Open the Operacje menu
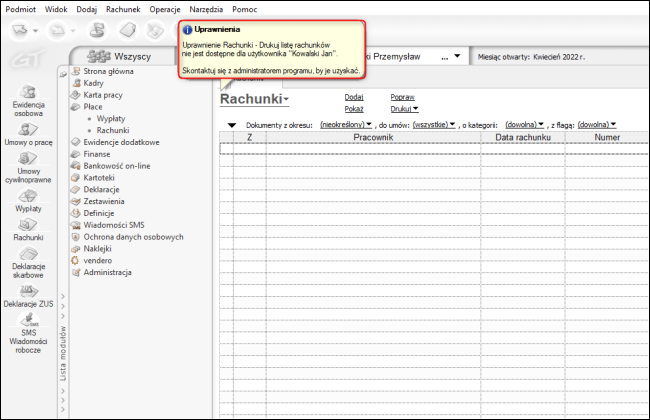The image size is (650, 420). coord(165,9)
